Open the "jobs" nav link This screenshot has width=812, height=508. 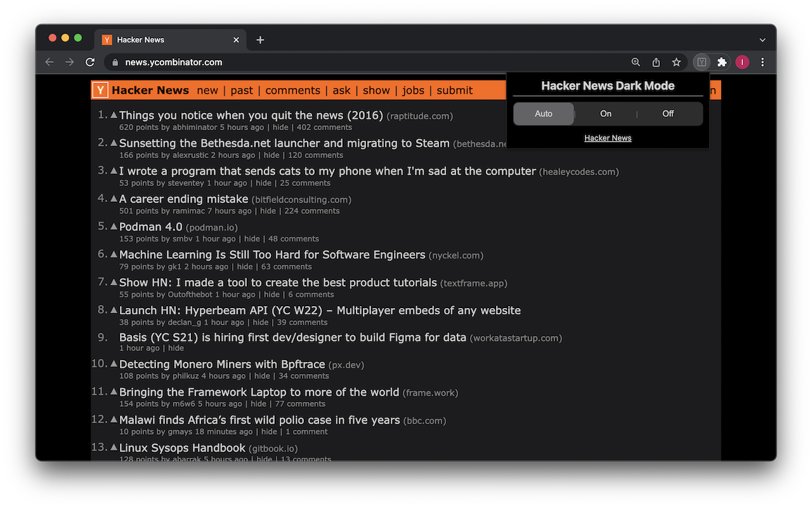click(x=413, y=90)
